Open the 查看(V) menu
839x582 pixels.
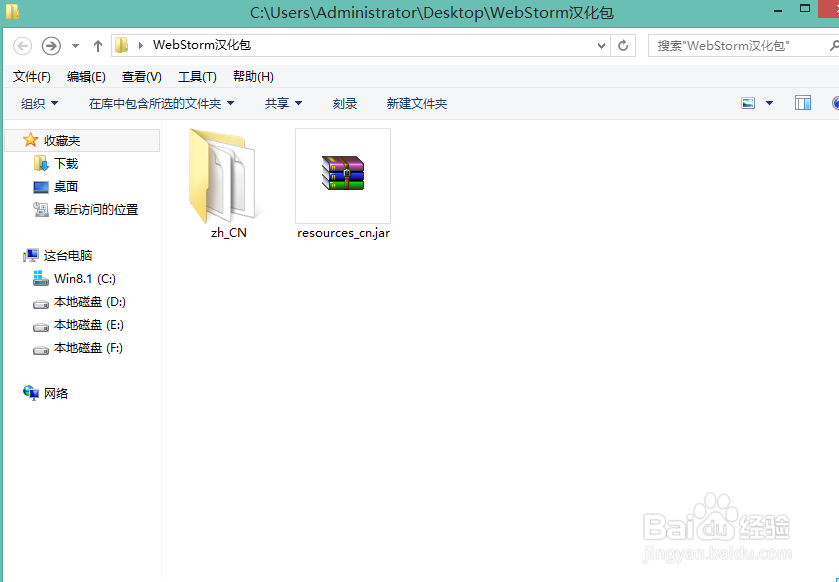click(142, 77)
